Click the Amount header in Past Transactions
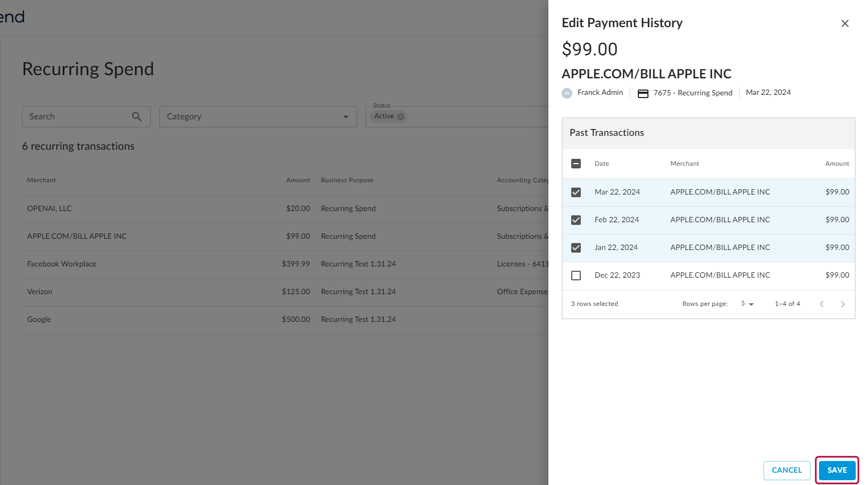The height and width of the screenshot is (485, 868). 837,164
